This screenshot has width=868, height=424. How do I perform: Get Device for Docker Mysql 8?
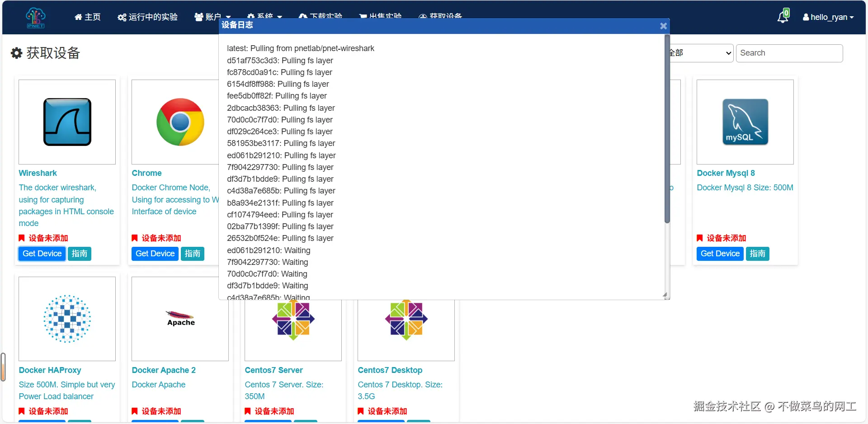[x=720, y=254]
